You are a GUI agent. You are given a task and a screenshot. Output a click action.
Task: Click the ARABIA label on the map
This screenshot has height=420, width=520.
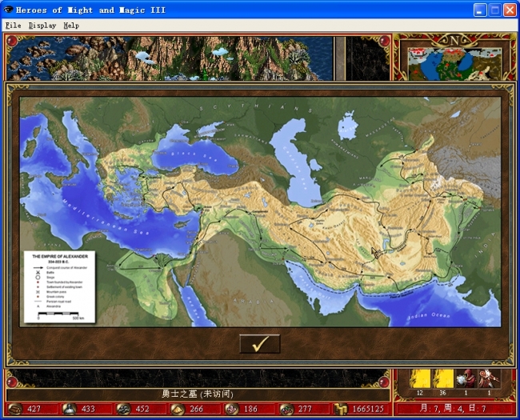[x=254, y=302]
